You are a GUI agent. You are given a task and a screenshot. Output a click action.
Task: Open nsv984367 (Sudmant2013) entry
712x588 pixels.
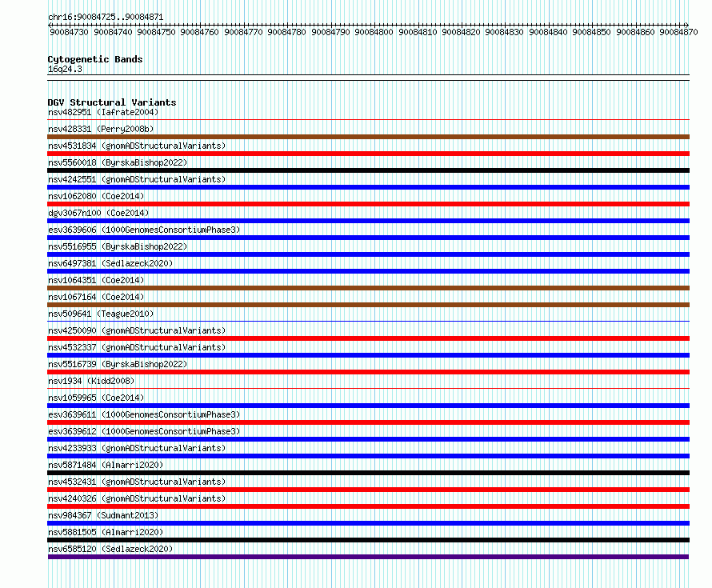click(x=103, y=515)
